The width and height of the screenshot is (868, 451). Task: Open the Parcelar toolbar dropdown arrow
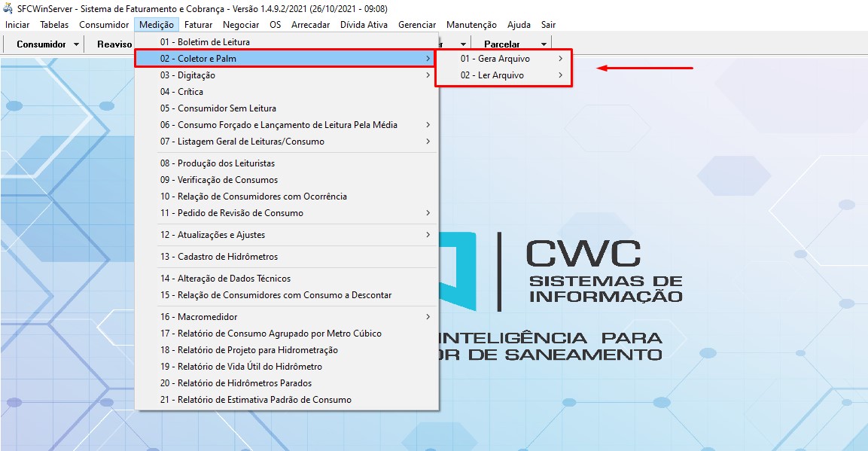[544, 44]
